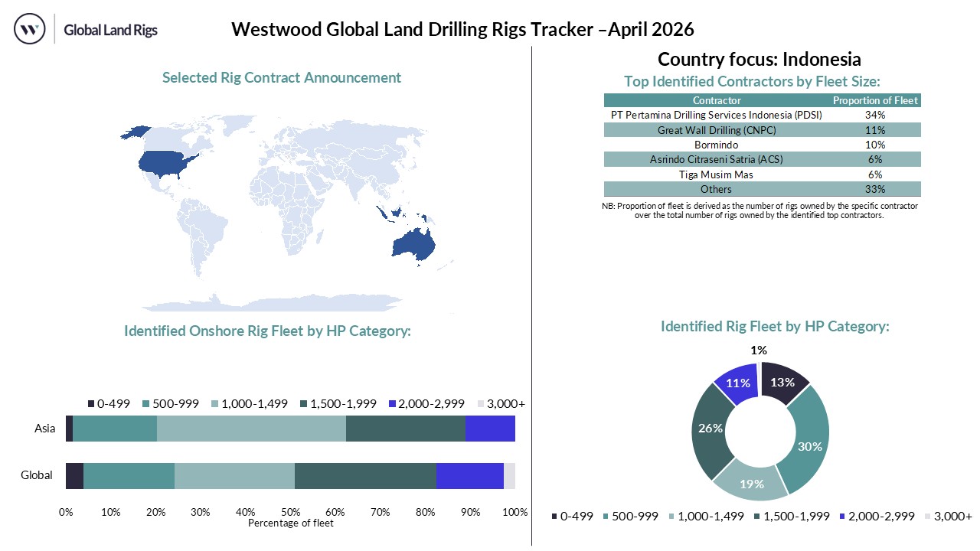This screenshot has height=551, width=980.
Task: Click highlighted Australia on the world map
Action: [x=413, y=243]
